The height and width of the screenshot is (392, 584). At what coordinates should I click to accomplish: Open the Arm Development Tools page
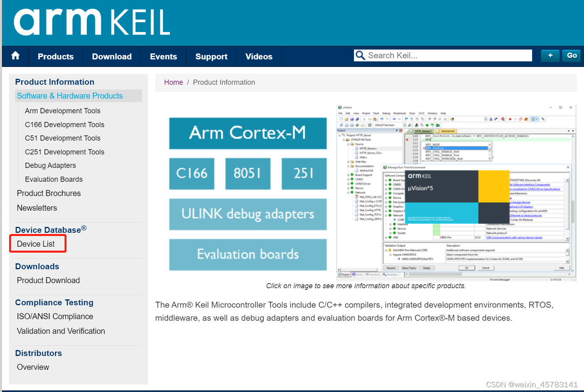click(62, 110)
